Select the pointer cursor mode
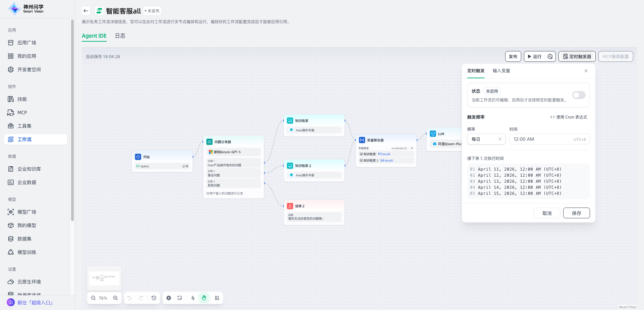The image size is (644, 310). tap(193, 298)
